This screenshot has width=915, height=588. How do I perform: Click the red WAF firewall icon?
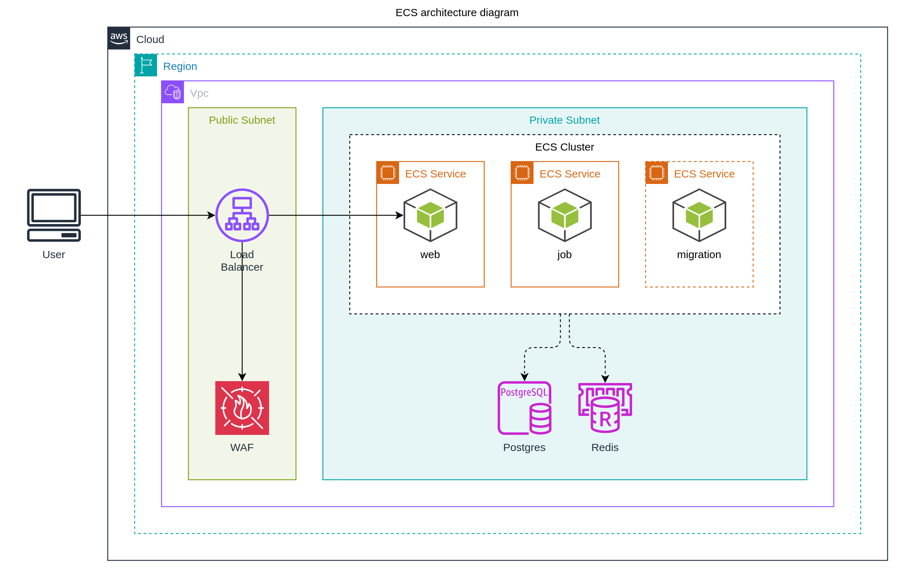pyautogui.click(x=242, y=408)
